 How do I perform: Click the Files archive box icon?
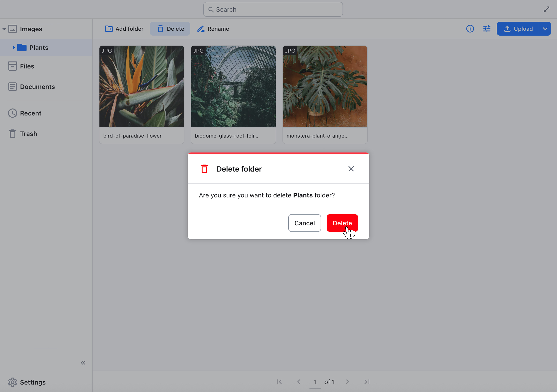click(12, 66)
